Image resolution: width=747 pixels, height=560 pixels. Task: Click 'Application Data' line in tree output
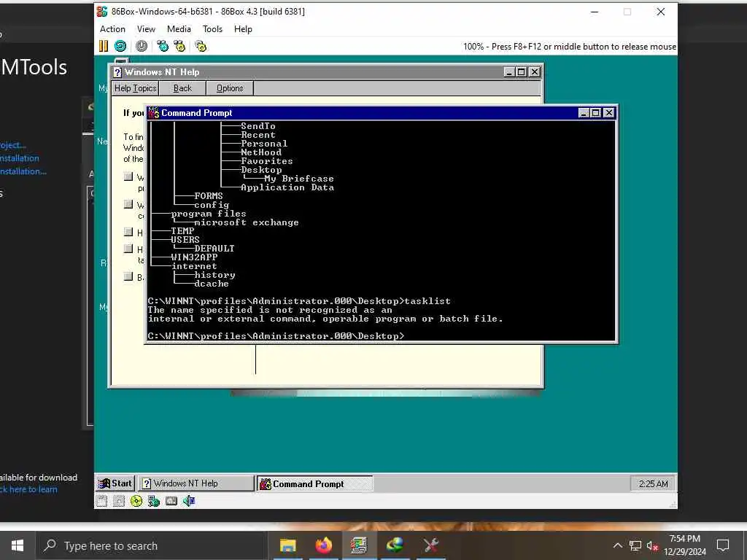pos(287,187)
